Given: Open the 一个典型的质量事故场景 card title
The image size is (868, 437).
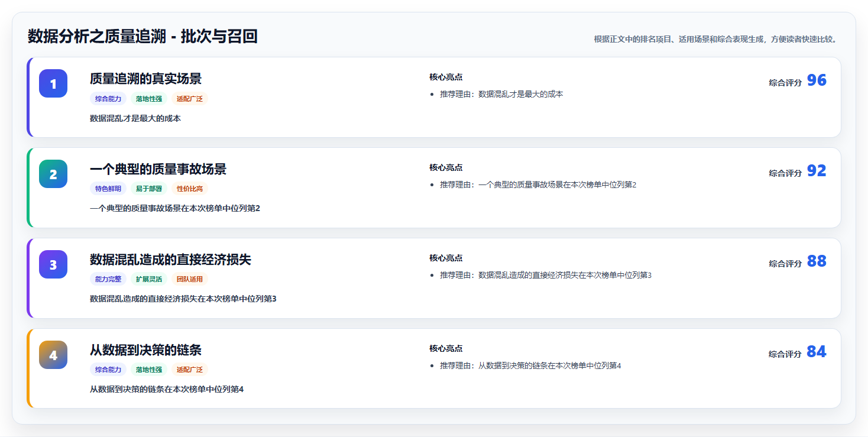Looking at the screenshot, I should pyautogui.click(x=158, y=169).
